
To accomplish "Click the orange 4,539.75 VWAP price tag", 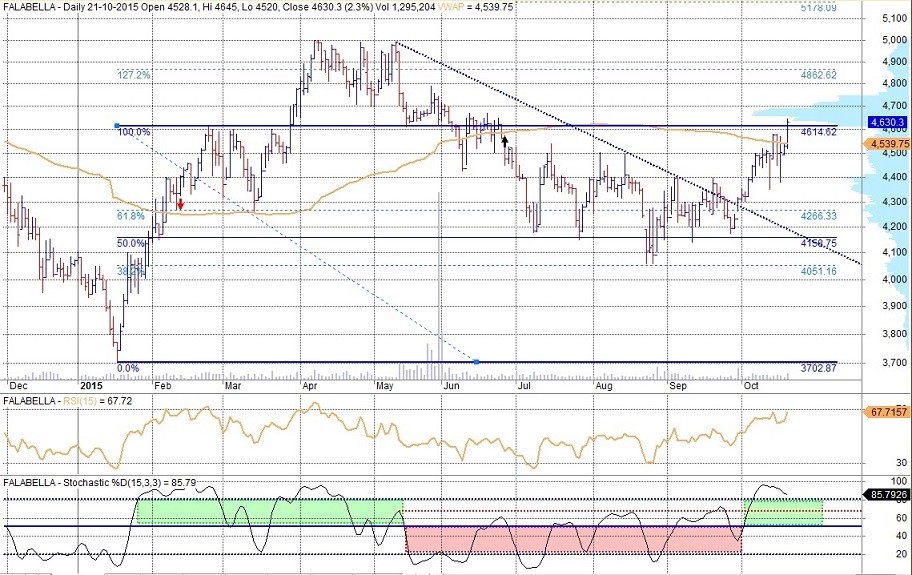I will pos(887,143).
